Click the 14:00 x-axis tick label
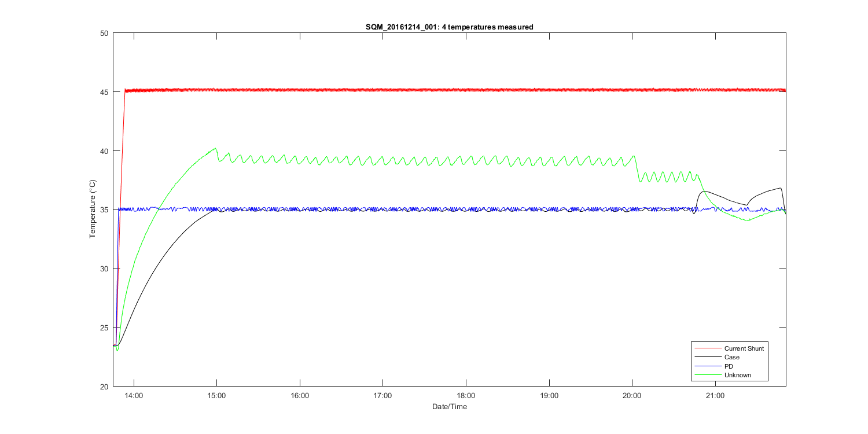868x434 pixels. tap(134, 396)
